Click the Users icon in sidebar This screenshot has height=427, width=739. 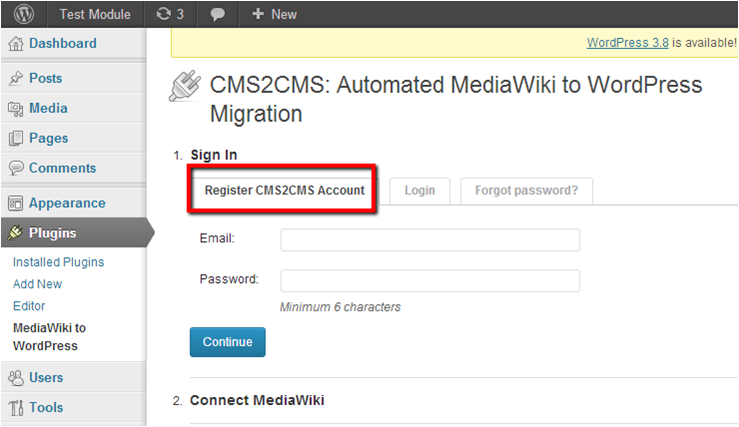click(16, 378)
